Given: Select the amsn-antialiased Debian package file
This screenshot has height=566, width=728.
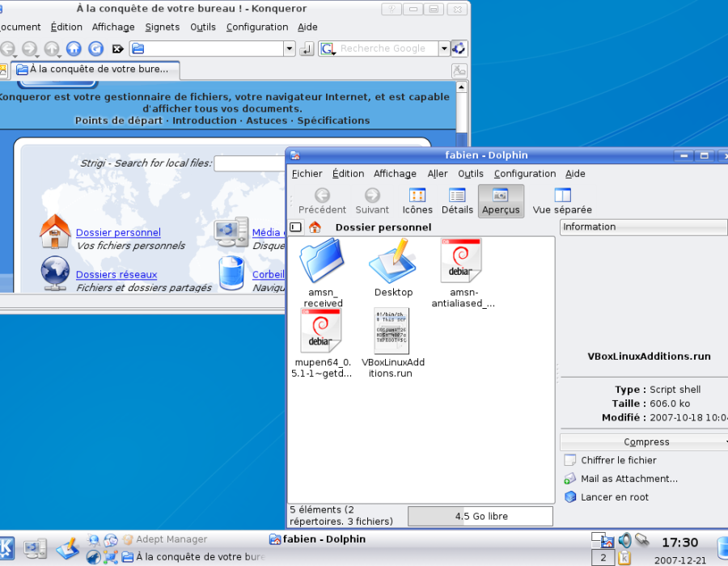Looking at the screenshot, I should 463,272.
